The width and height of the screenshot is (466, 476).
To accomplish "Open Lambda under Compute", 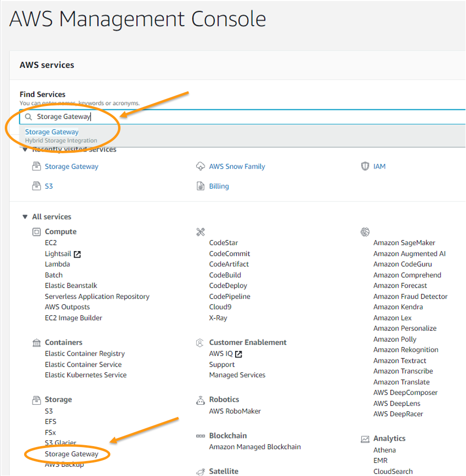I will pyautogui.click(x=57, y=264).
